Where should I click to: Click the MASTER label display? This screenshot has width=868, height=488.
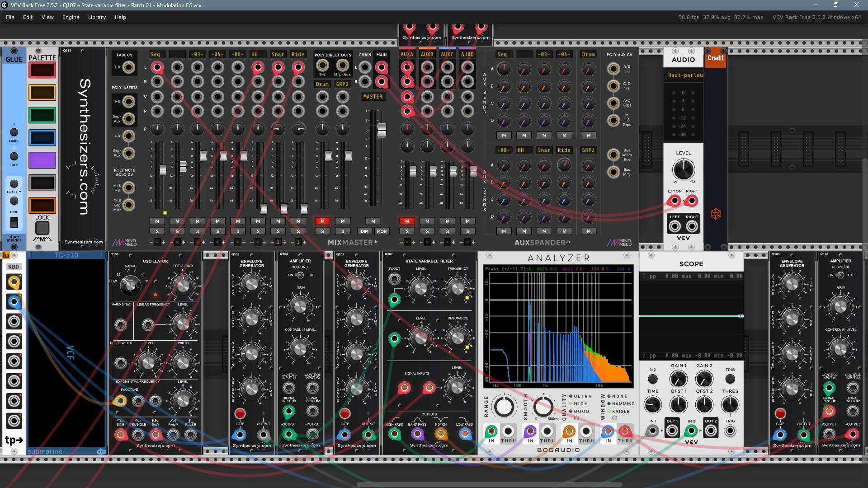pyautogui.click(x=373, y=97)
